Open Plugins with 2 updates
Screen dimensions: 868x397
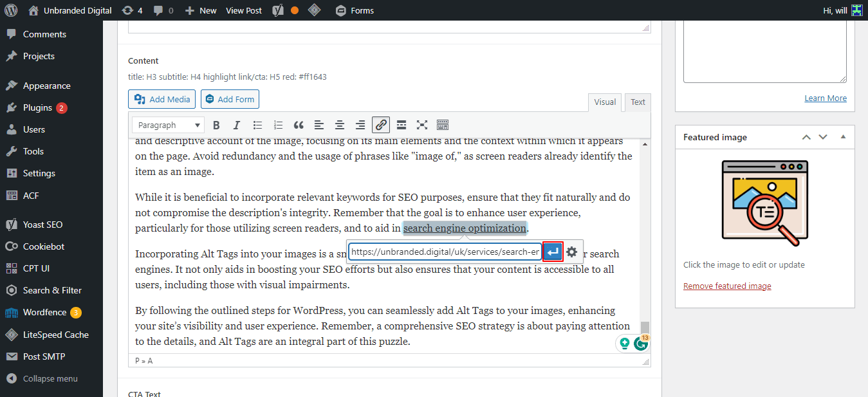click(x=37, y=107)
